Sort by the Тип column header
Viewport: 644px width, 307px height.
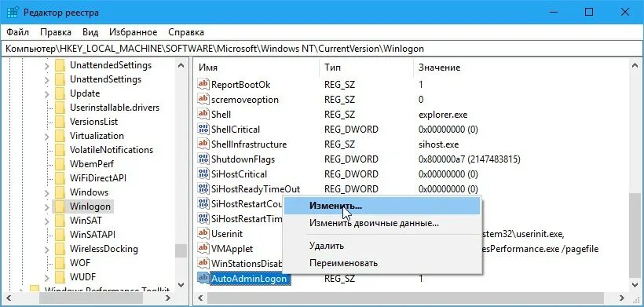tap(366, 68)
